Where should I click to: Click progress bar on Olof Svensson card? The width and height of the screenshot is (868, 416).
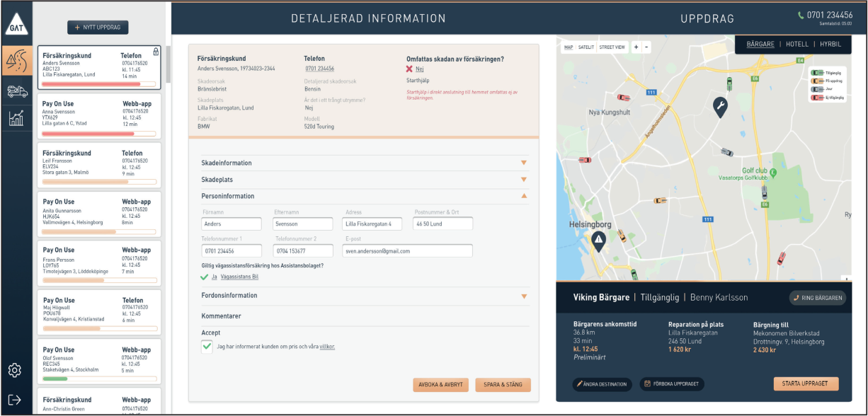click(x=99, y=379)
